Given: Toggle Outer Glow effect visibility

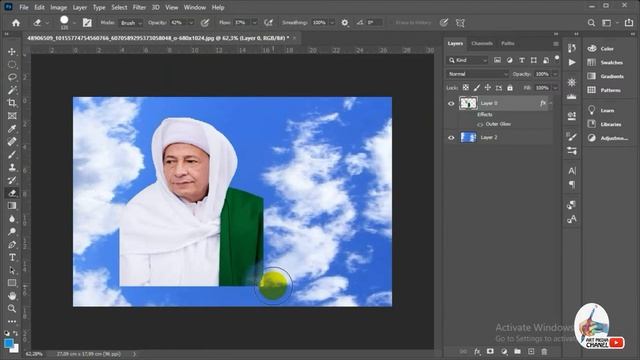Looking at the screenshot, I should pyautogui.click(x=480, y=124).
